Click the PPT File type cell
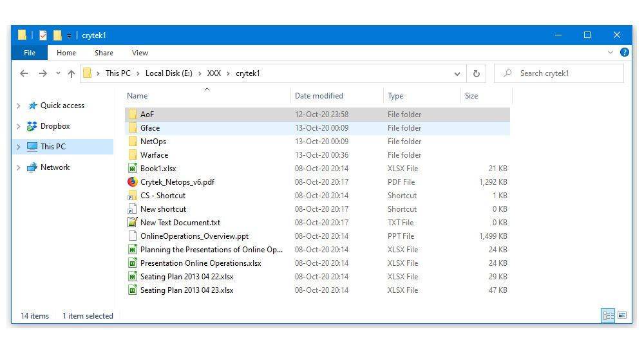The width and height of the screenshot is (644, 354). (401, 236)
